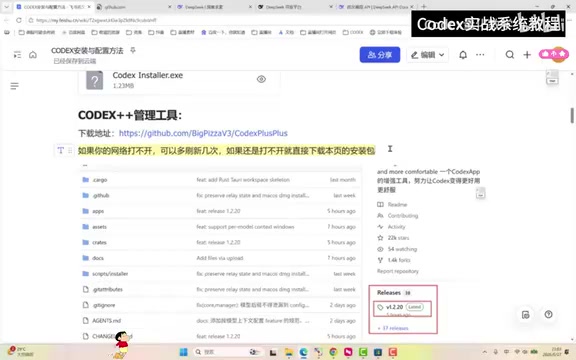The width and height of the screenshot is (576, 360).
Task: Open the 编辑 edit mode dropdown
Action: pyautogui.click(x=428, y=55)
